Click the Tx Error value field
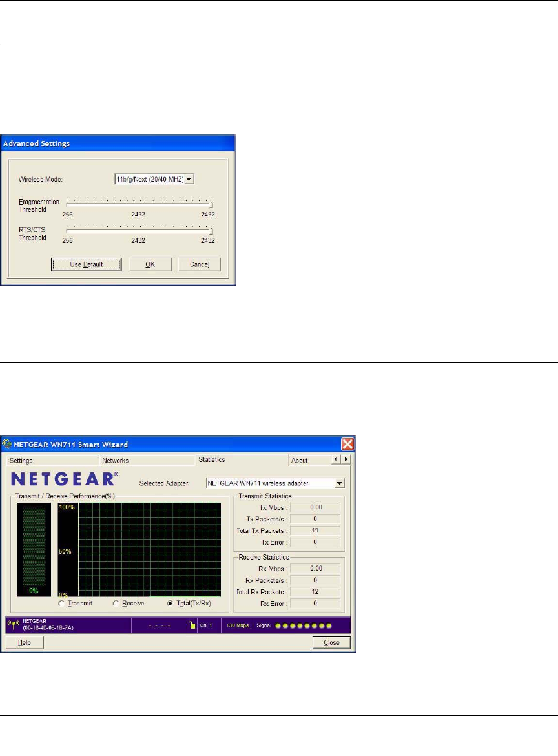This screenshot has width=558, height=756. pyautogui.click(x=316, y=542)
